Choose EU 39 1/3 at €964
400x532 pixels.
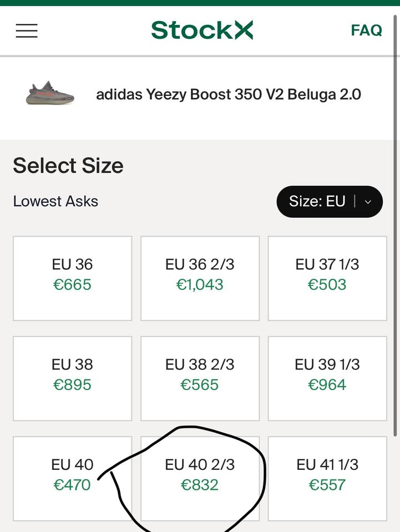(x=327, y=378)
